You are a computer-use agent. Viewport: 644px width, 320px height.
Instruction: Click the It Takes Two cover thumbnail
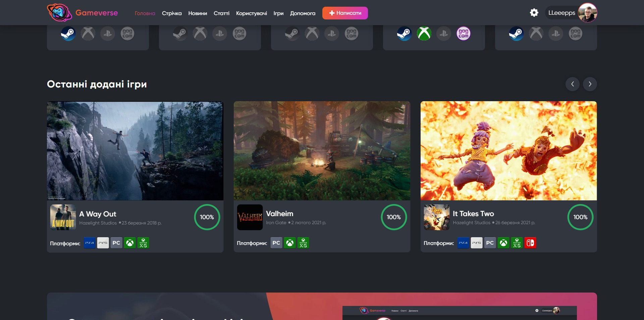(x=437, y=217)
